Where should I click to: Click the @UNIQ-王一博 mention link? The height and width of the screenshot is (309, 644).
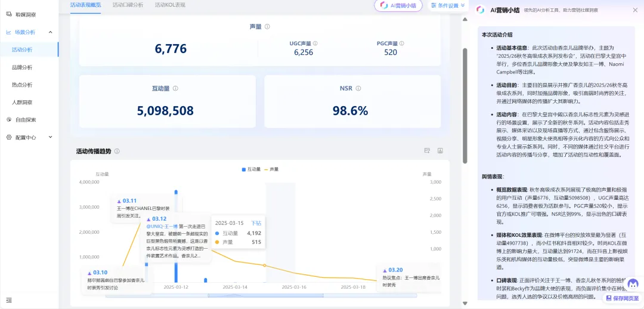click(x=162, y=226)
